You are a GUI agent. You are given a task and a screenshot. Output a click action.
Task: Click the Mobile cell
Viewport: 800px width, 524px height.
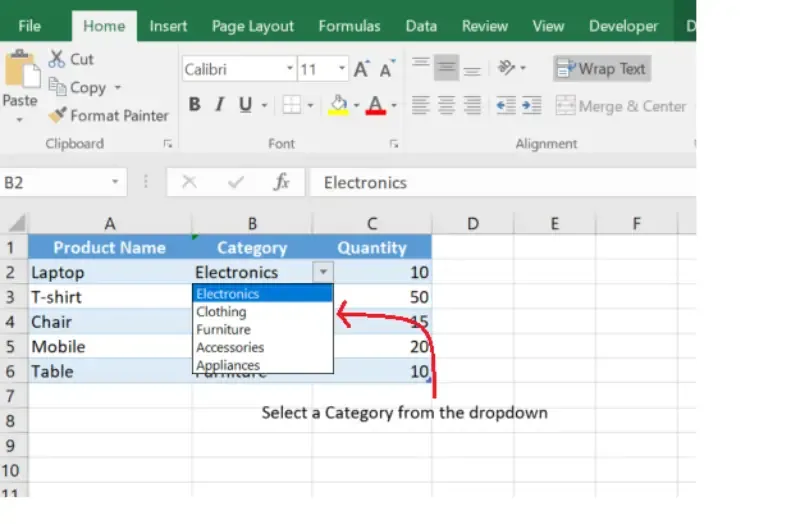click(x=110, y=346)
